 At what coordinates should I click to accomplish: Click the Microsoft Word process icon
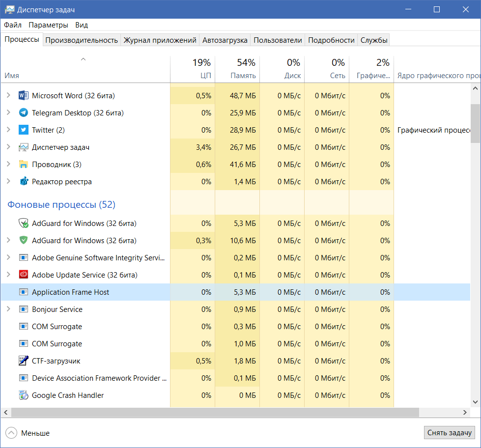(24, 95)
